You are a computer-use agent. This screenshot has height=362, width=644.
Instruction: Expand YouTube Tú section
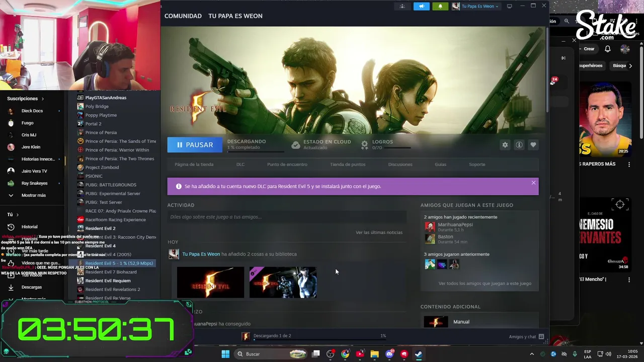[13, 215]
